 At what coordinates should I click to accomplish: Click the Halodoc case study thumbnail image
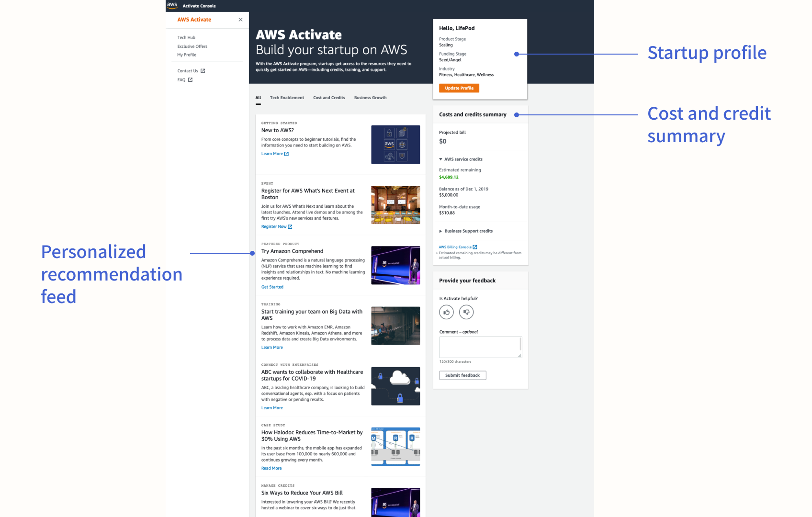395,446
